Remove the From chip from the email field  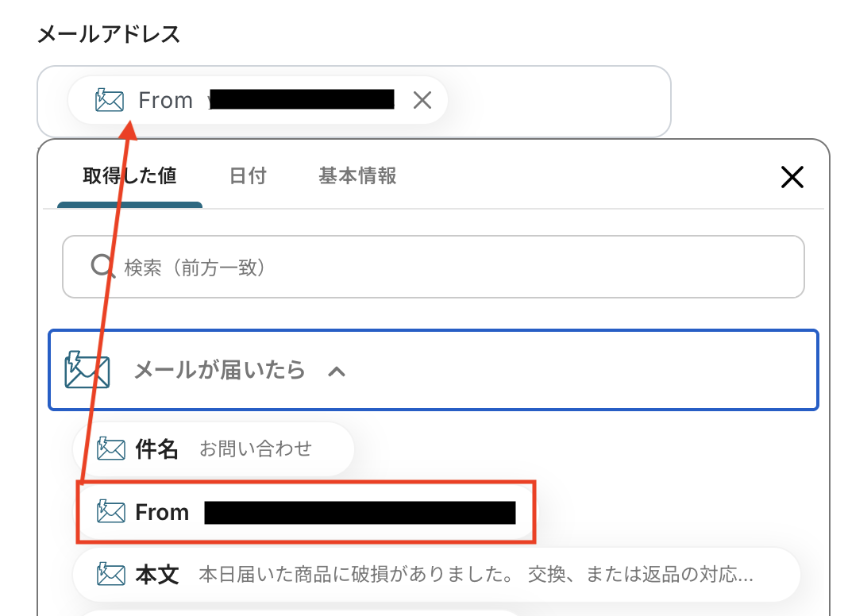click(422, 101)
